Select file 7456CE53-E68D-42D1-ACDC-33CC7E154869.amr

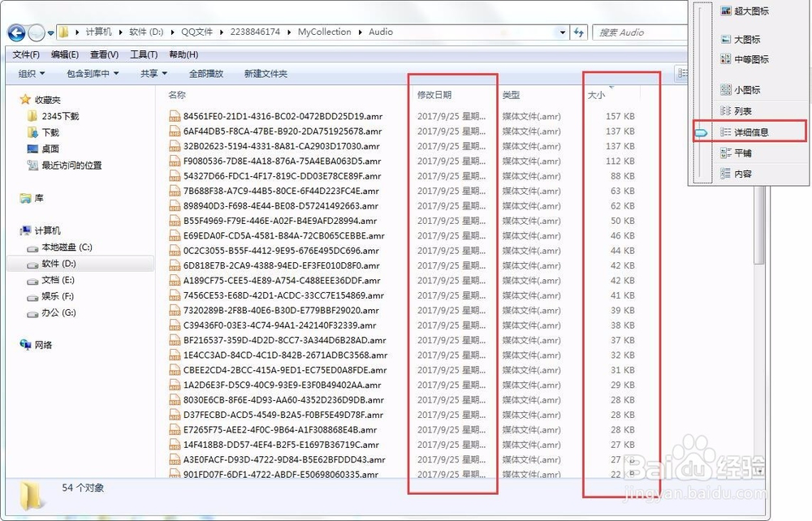pos(283,295)
